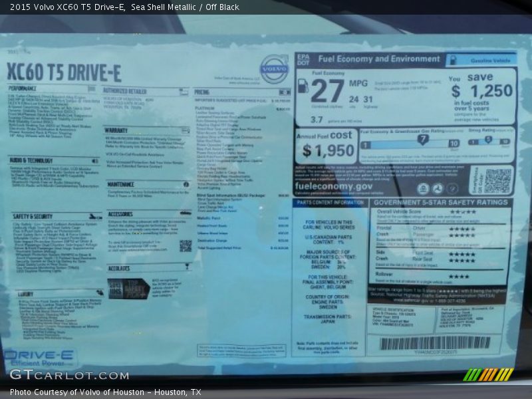Screen dimensions: 532x399
Task: Click the Accessories car icon
Action: [x=186, y=213]
